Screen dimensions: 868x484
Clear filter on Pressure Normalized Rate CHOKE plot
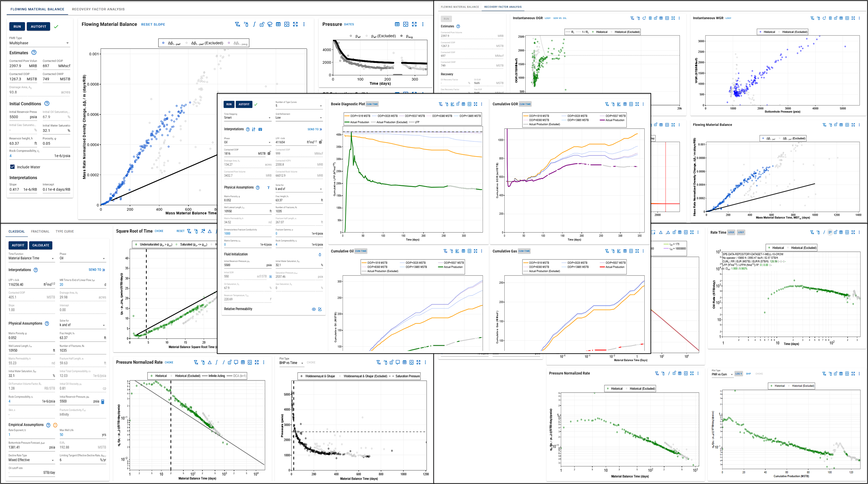pyautogui.click(x=196, y=363)
